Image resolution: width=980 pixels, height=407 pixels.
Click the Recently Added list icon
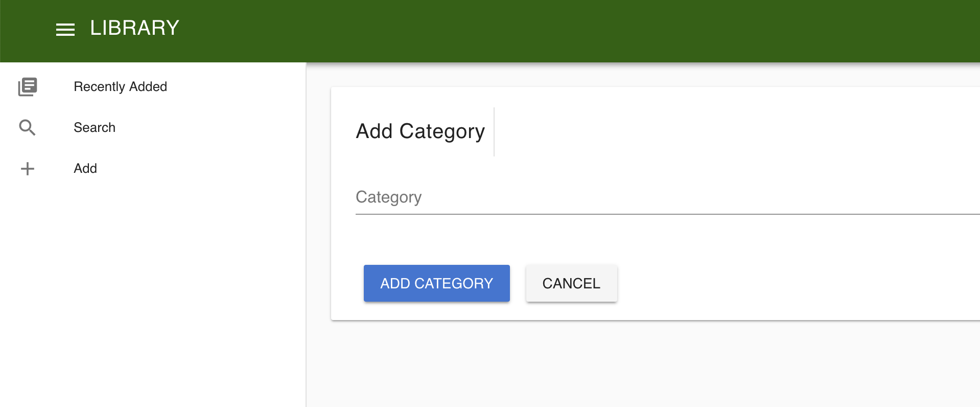(28, 87)
